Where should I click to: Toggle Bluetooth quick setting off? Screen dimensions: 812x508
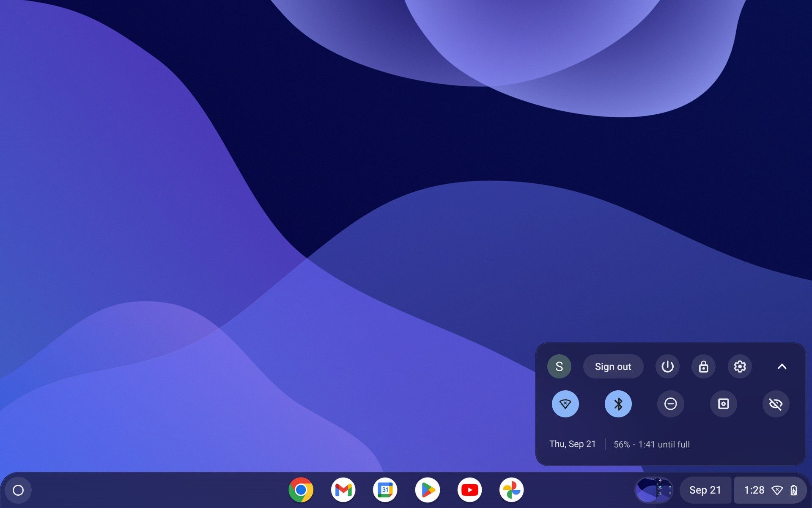(618, 404)
